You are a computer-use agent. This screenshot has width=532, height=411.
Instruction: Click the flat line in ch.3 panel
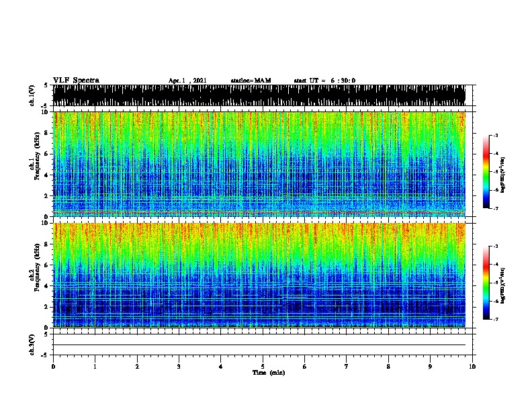point(259,345)
